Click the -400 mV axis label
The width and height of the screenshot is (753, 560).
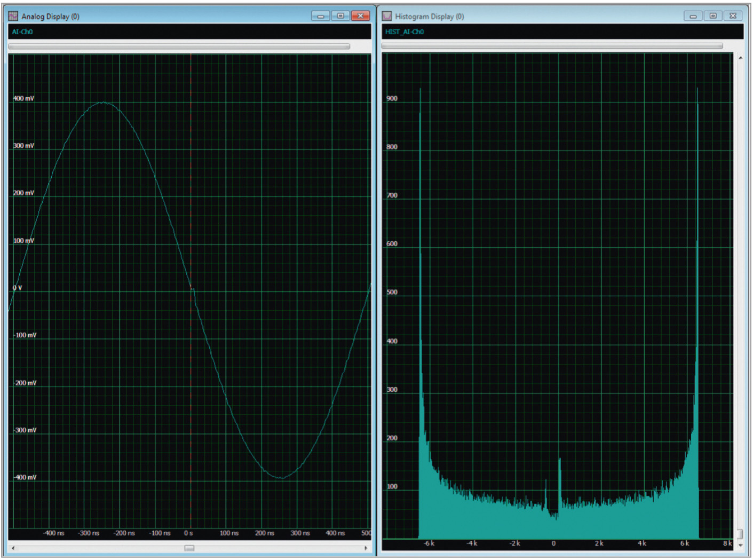[x=25, y=478]
